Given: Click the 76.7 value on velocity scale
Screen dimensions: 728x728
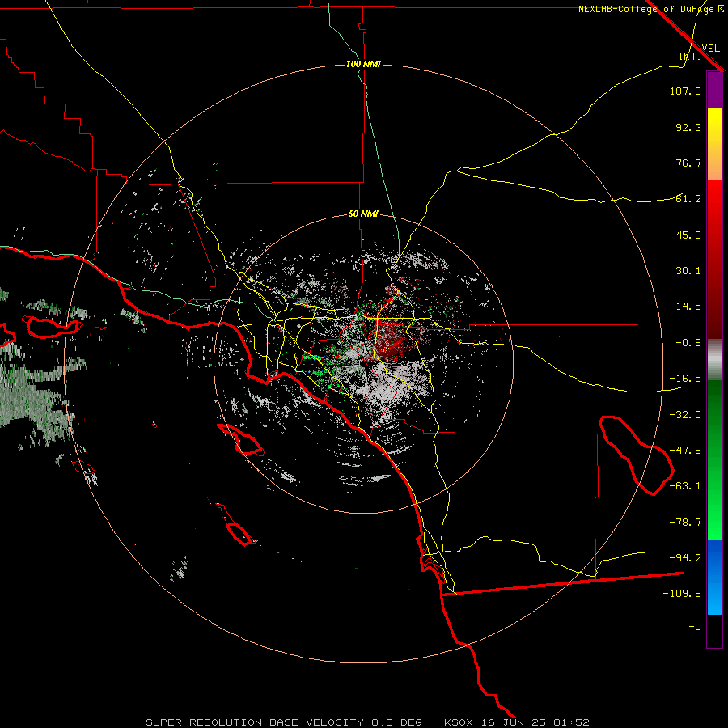Looking at the screenshot, I should click(x=688, y=163).
